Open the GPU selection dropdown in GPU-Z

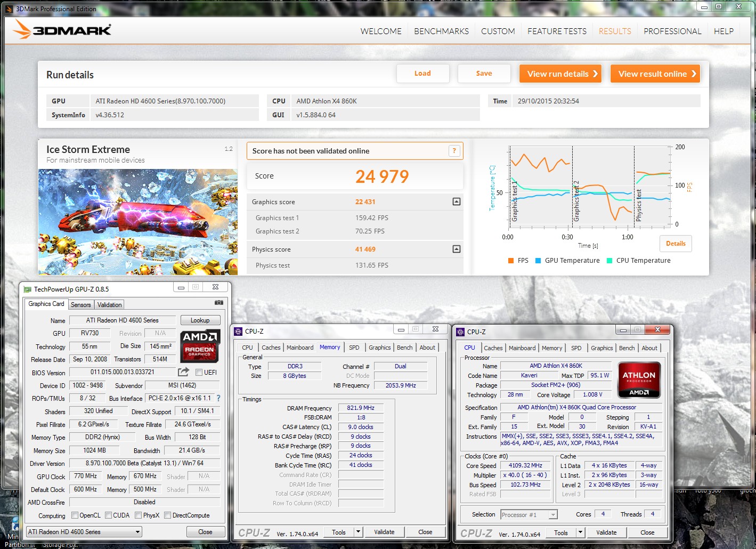pyautogui.click(x=84, y=531)
